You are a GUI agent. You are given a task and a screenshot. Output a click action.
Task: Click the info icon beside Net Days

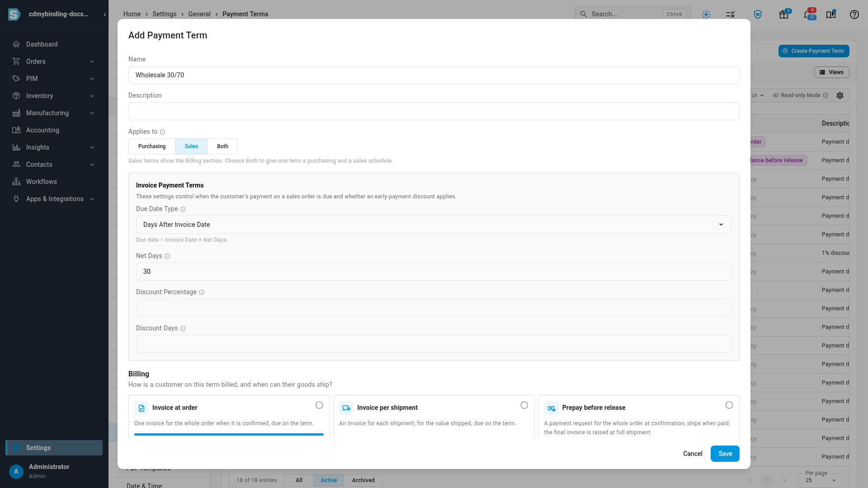[x=167, y=256]
